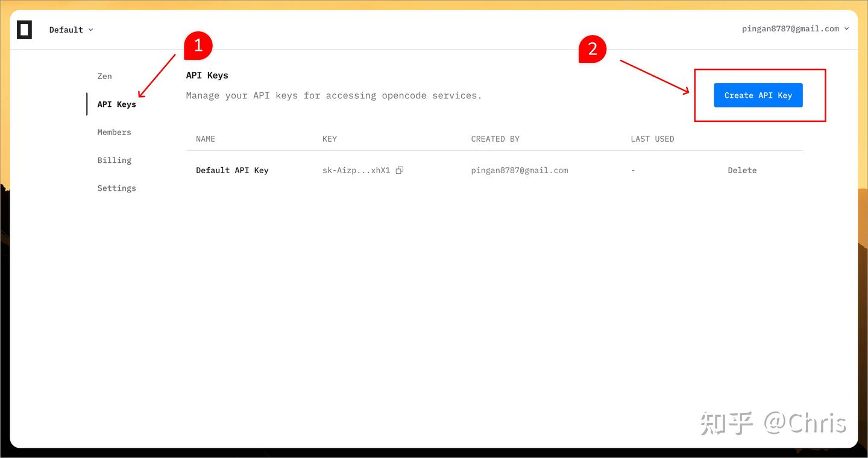Open the Members sidebar page
The width and height of the screenshot is (868, 458).
[x=115, y=132]
